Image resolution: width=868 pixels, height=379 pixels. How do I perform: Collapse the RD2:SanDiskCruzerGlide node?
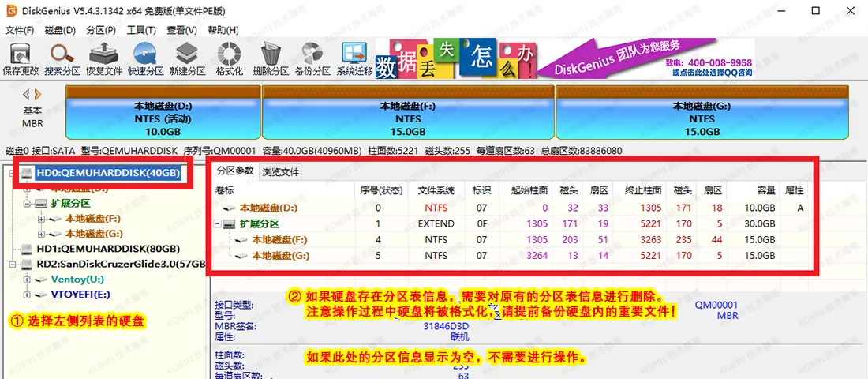coord(13,264)
